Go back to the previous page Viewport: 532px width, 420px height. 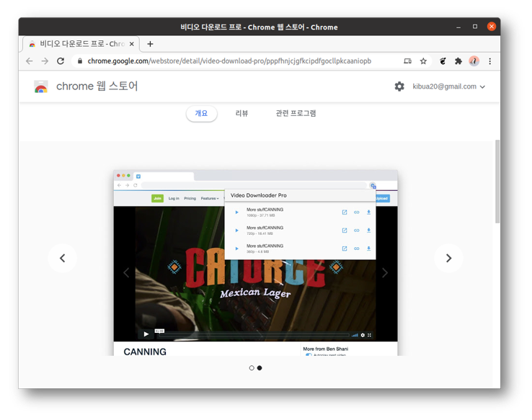pos(30,61)
